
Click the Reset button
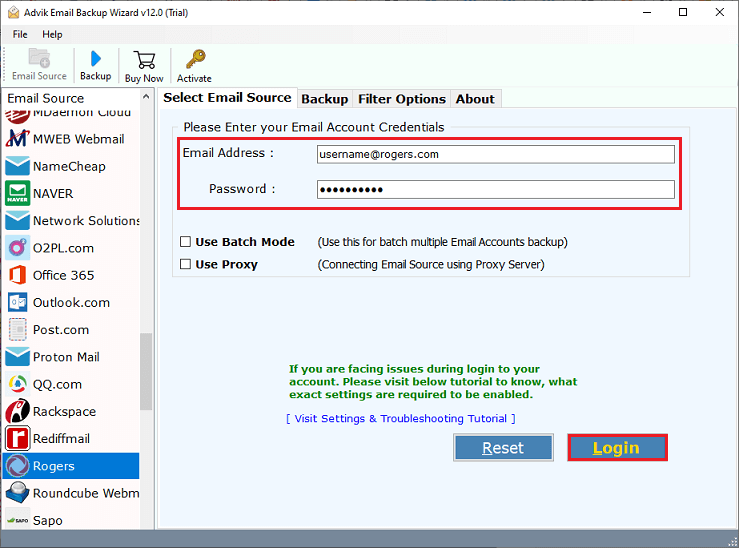coord(503,448)
